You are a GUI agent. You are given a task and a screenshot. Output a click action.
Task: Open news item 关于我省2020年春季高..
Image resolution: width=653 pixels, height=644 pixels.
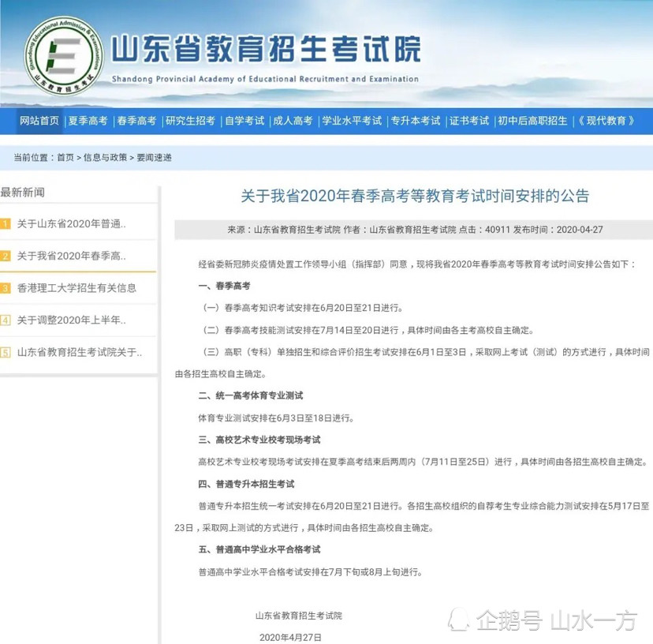[71, 256]
